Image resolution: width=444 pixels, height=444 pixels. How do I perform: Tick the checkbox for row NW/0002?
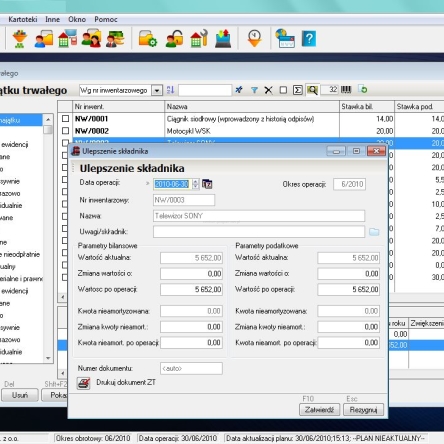66,131
